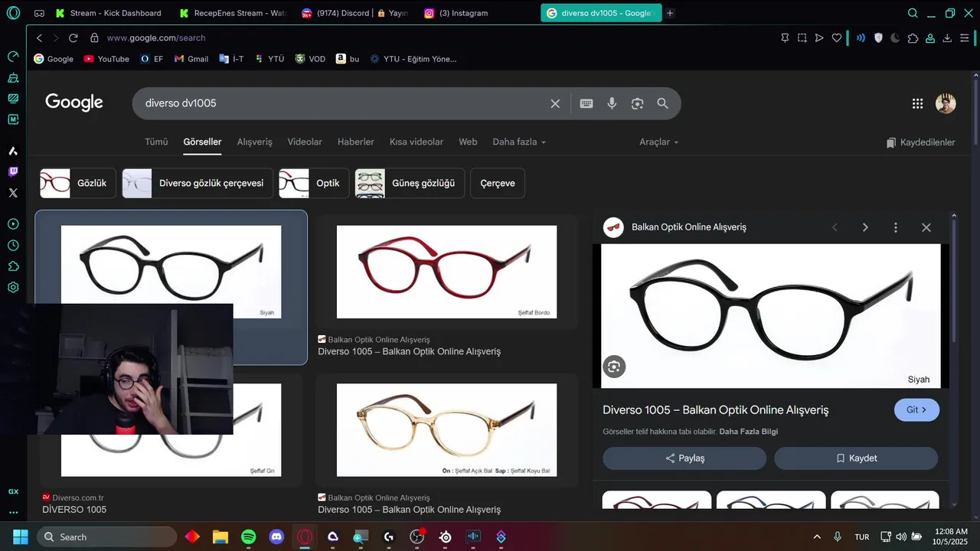Open Google account profile picture
This screenshot has height=551, width=980.
946,103
